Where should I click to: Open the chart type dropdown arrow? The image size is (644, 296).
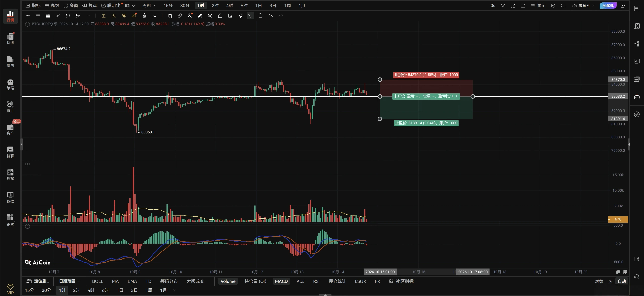point(134,6)
